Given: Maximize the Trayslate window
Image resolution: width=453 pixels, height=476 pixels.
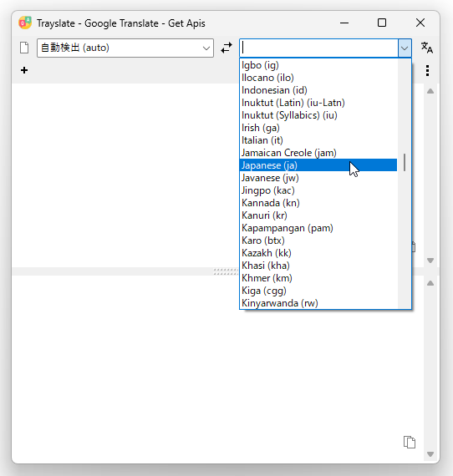Looking at the screenshot, I should click(x=382, y=23).
